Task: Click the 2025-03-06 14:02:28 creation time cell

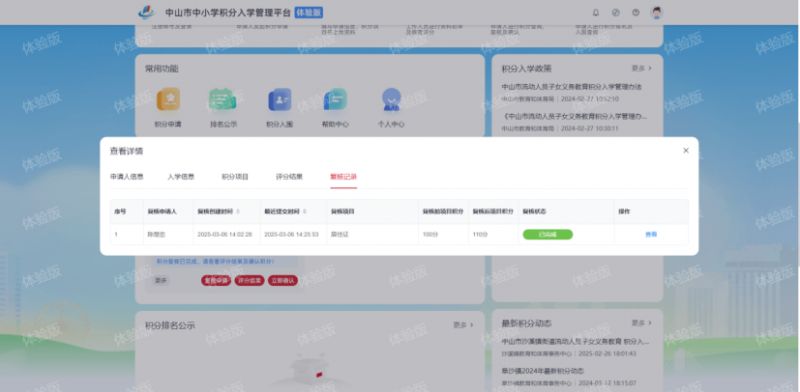Action: (225, 235)
